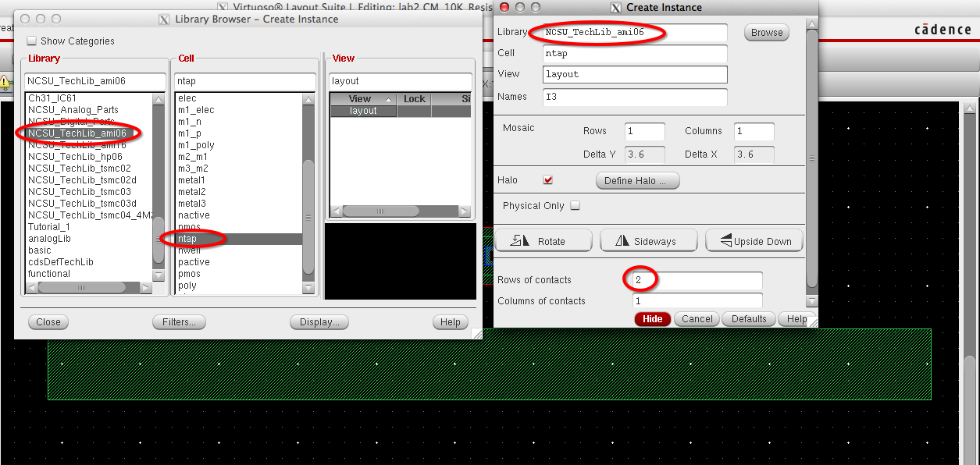Image resolution: width=980 pixels, height=465 pixels.
Task: Focus the View field in Create Instance
Action: point(635,74)
